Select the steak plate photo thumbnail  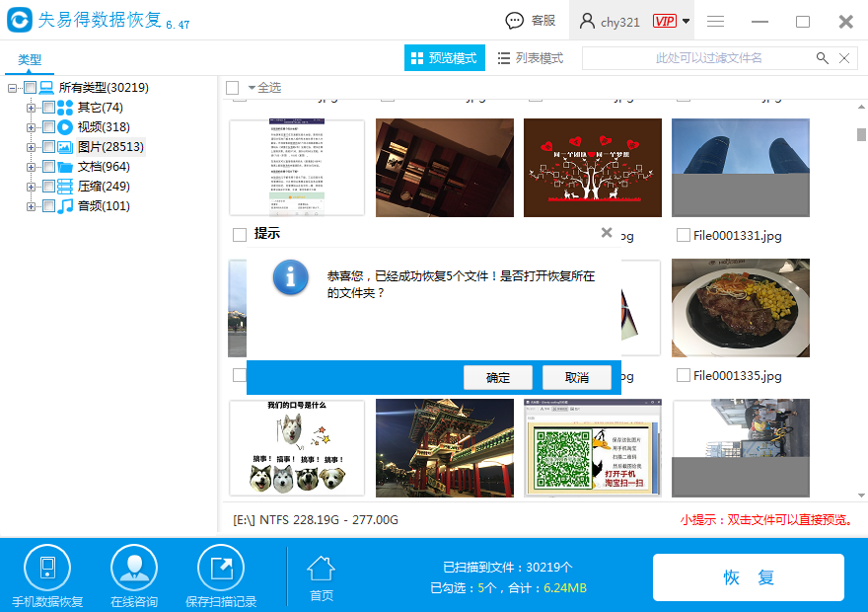[740, 308]
